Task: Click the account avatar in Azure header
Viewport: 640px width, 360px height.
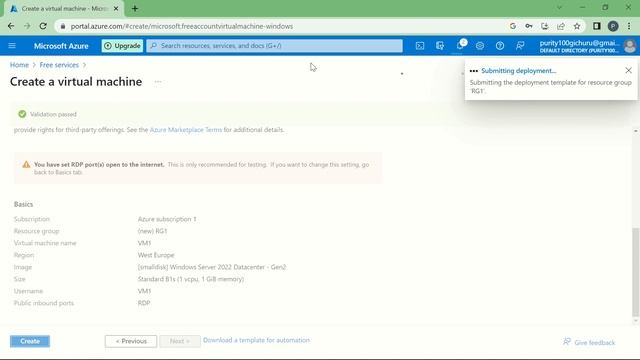Action: (630, 46)
